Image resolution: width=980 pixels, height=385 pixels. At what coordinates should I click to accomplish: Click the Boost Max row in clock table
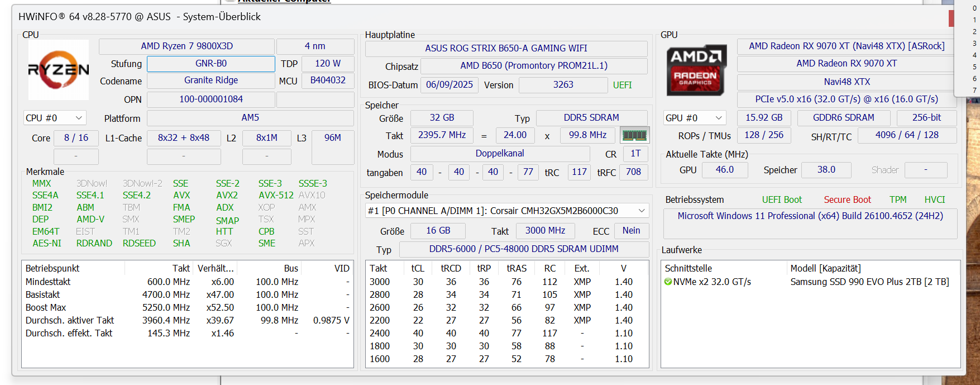point(187,308)
